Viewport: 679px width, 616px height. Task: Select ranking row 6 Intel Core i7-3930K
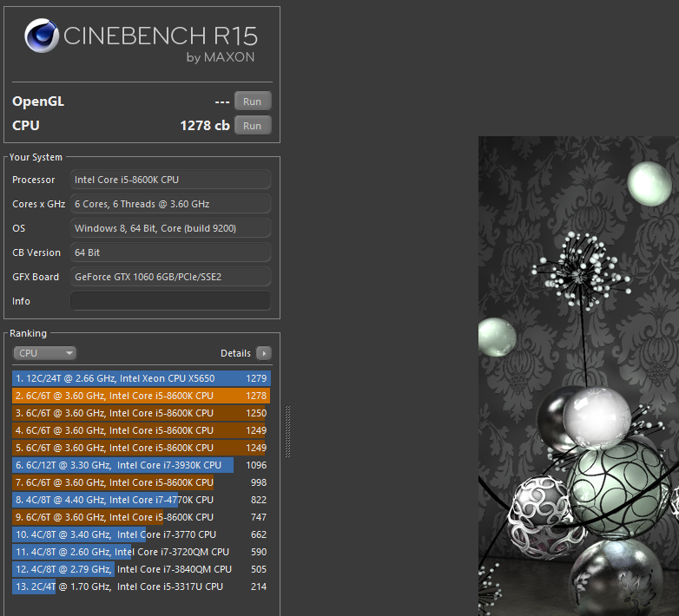[x=142, y=465]
